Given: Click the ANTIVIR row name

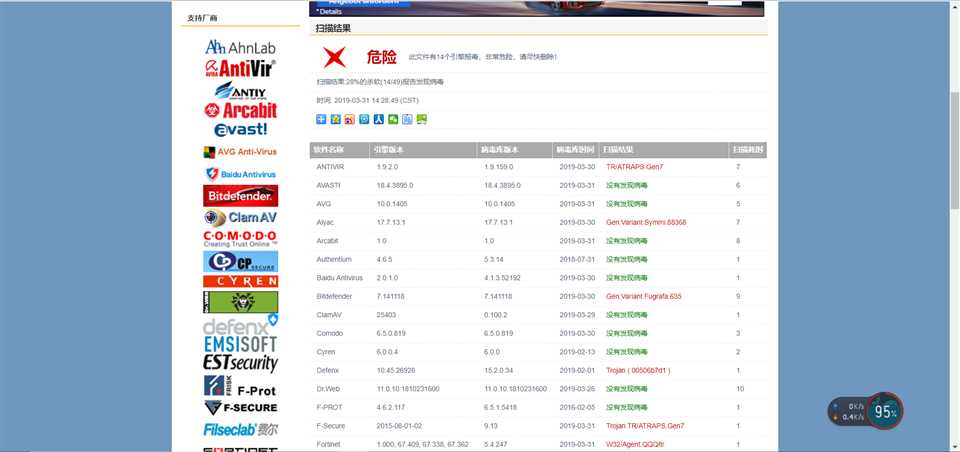Looking at the screenshot, I should coord(330,167).
